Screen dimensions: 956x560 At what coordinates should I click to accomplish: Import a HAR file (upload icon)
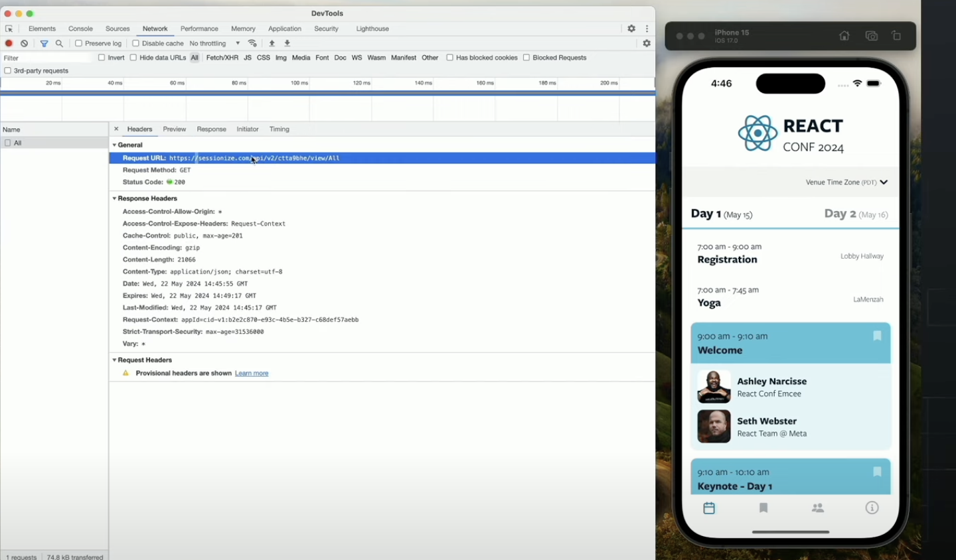tap(272, 42)
